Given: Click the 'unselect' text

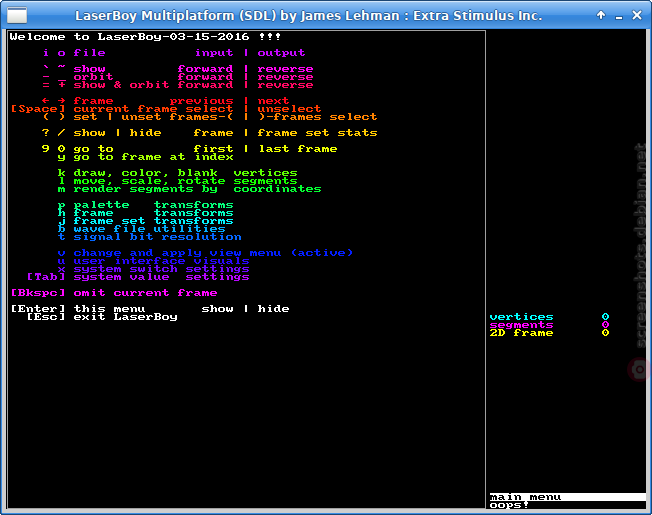Looking at the screenshot, I should [x=289, y=109].
